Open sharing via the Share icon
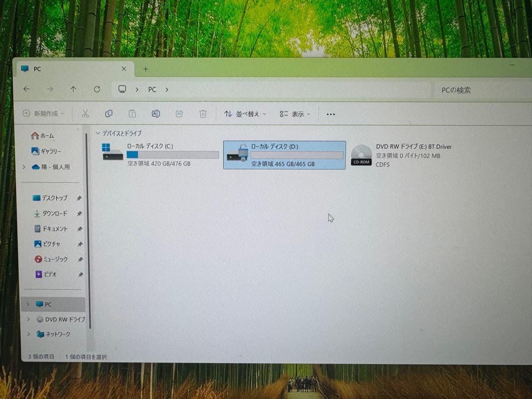 (x=179, y=114)
